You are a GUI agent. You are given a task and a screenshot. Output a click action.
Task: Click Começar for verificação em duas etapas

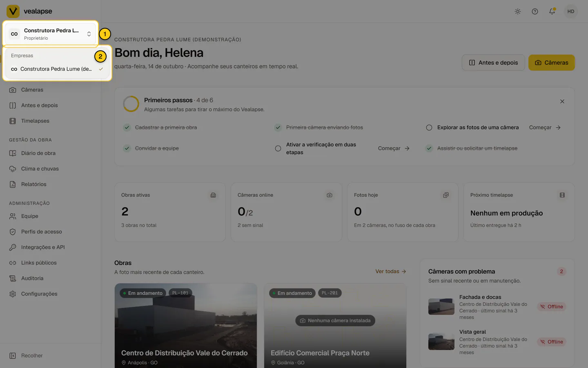tap(394, 148)
